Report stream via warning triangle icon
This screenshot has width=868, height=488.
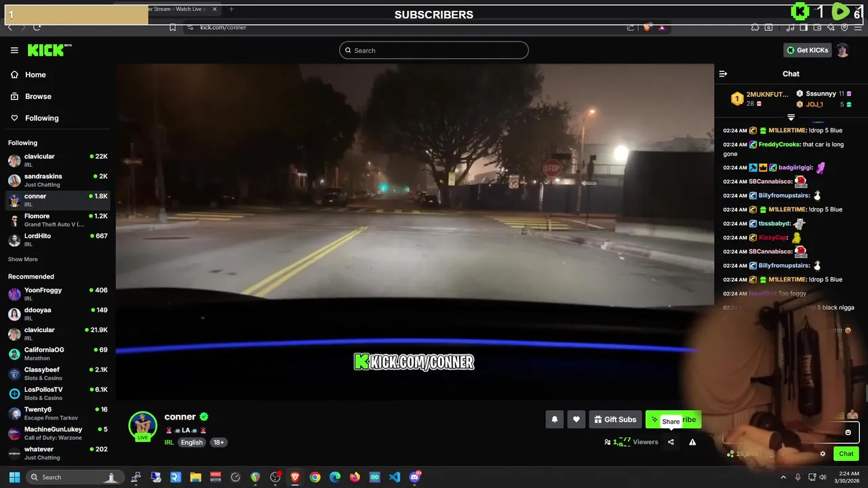692,442
